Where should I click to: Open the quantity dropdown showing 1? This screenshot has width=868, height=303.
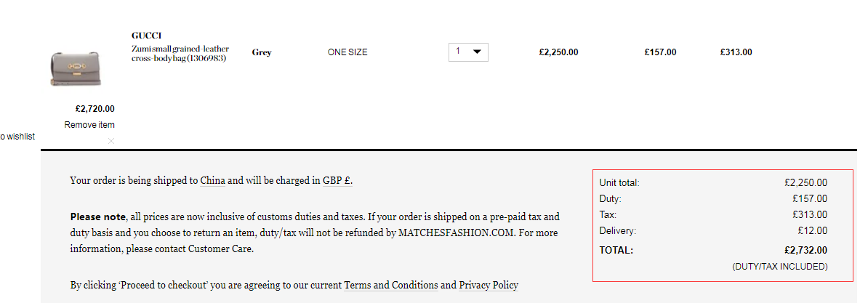coord(467,52)
